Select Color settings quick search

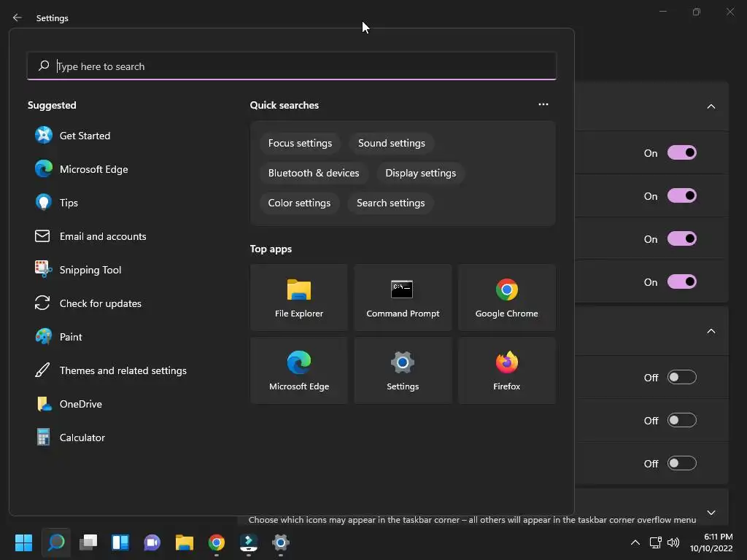[299, 203]
